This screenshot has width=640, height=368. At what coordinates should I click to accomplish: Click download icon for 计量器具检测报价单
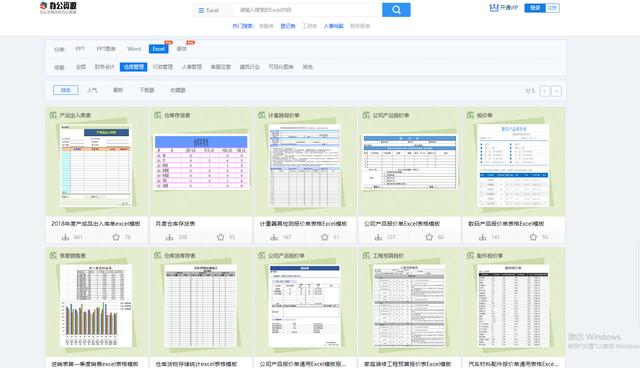click(274, 237)
